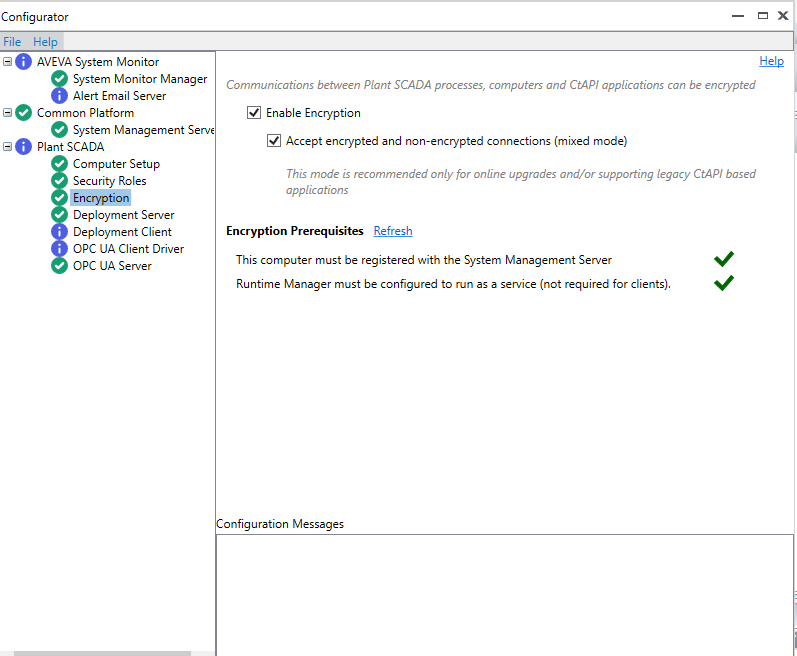
Task: Click the green check icon beside OPC UA Server
Action: click(x=60, y=266)
